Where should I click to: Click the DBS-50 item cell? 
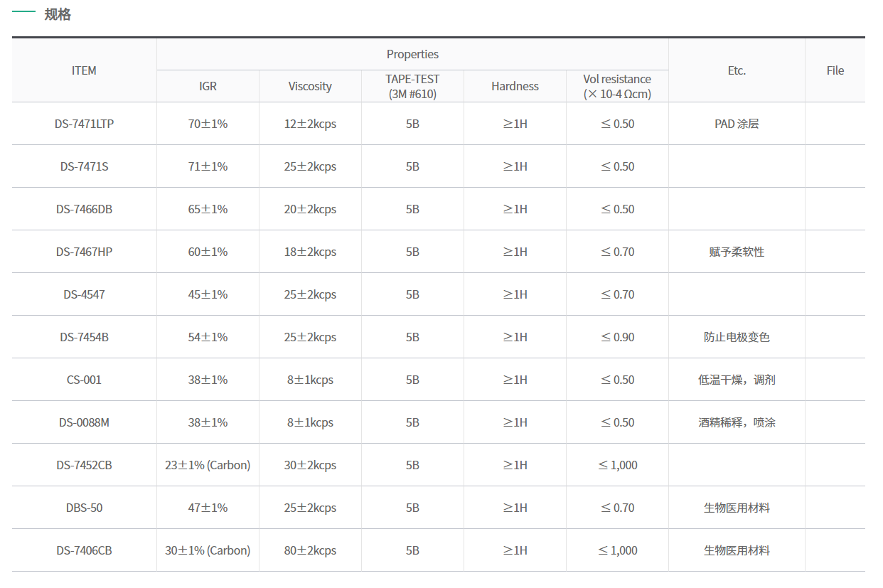click(84, 508)
